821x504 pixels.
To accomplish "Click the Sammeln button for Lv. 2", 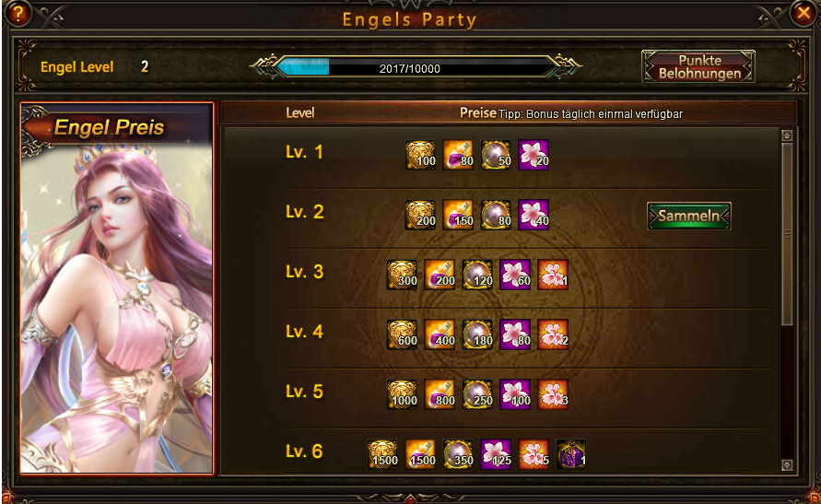I will [689, 216].
